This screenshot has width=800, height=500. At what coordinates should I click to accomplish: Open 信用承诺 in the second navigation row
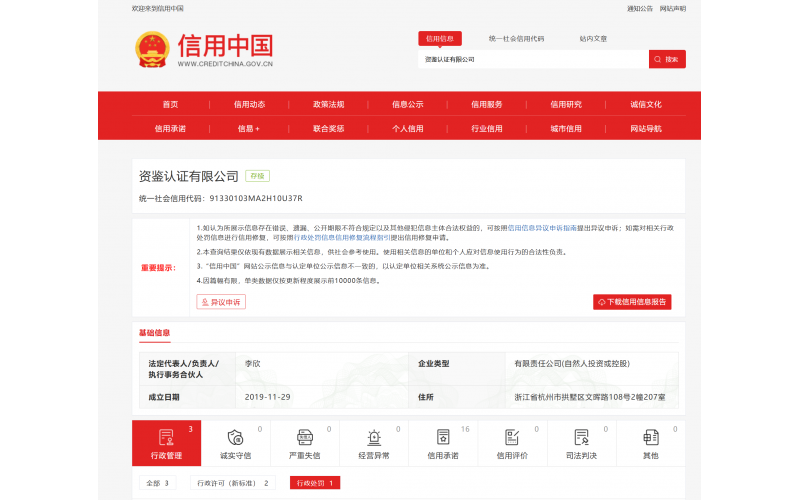coord(170,129)
